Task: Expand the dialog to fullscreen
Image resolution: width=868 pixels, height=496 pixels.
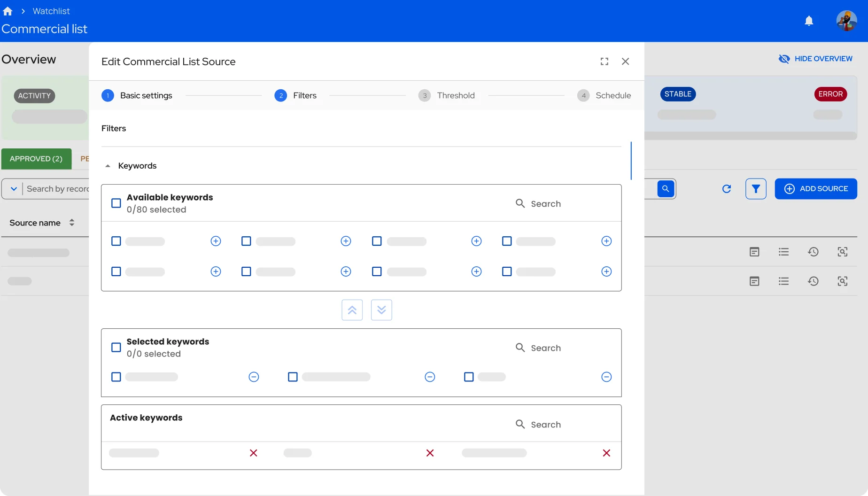Action: [604, 62]
